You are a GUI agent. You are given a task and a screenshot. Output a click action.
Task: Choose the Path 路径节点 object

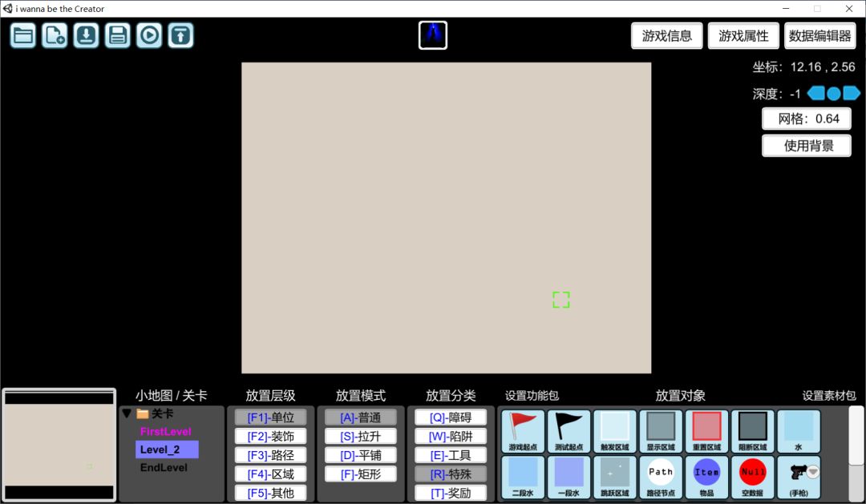(x=661, y=477)
